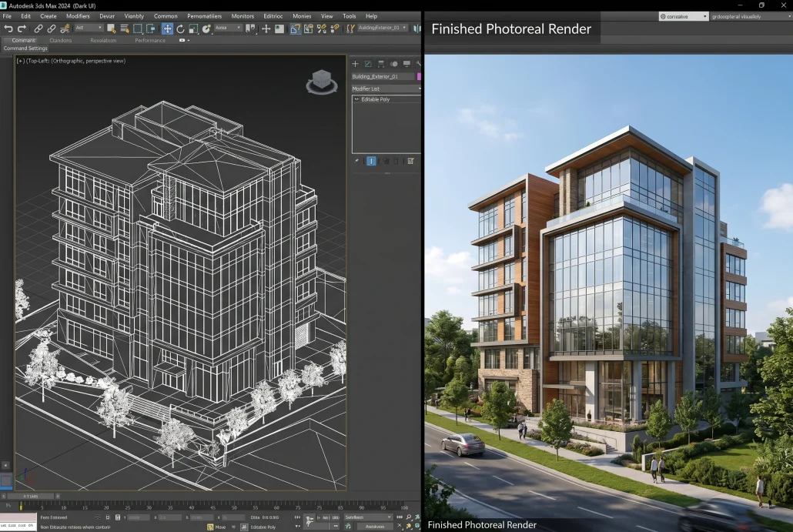Open the reference coordinate system dropdown
This screenshot has height=532, width=793.
pyautogui.click(x=228, y=28)
